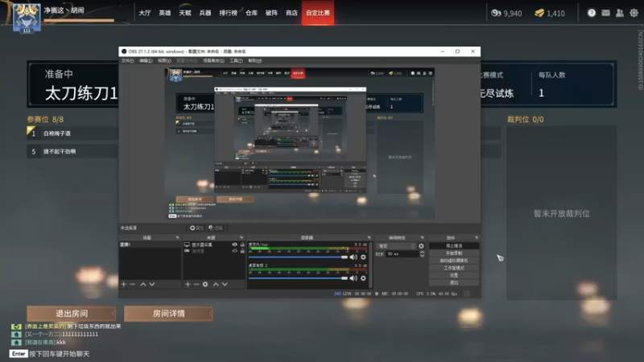Toggle the lock on the dimmed second source
This screenshot has height=362, width=644.
[242, 251]
